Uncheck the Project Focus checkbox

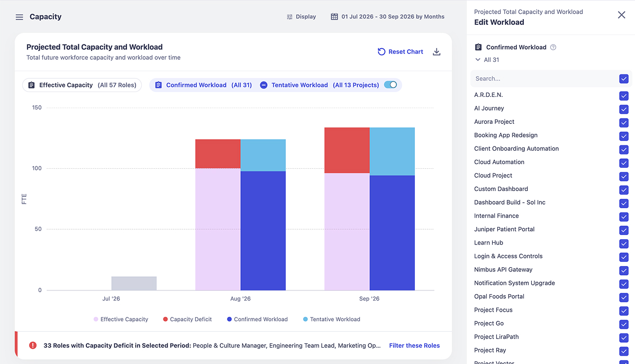coord(624,311)
